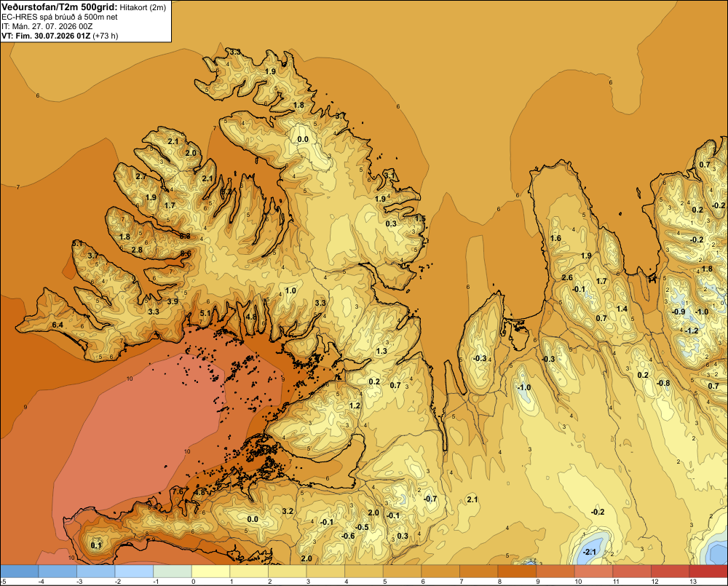
Task: Click the temperature value '1.3' on the map
Action: 381,351
